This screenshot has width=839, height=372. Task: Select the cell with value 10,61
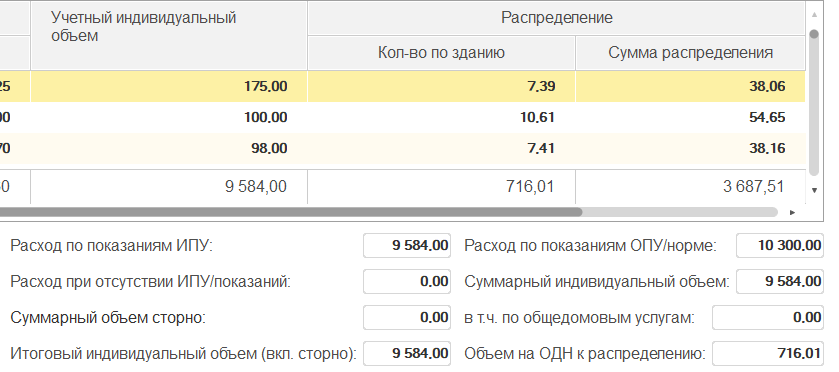click(441, 117)
